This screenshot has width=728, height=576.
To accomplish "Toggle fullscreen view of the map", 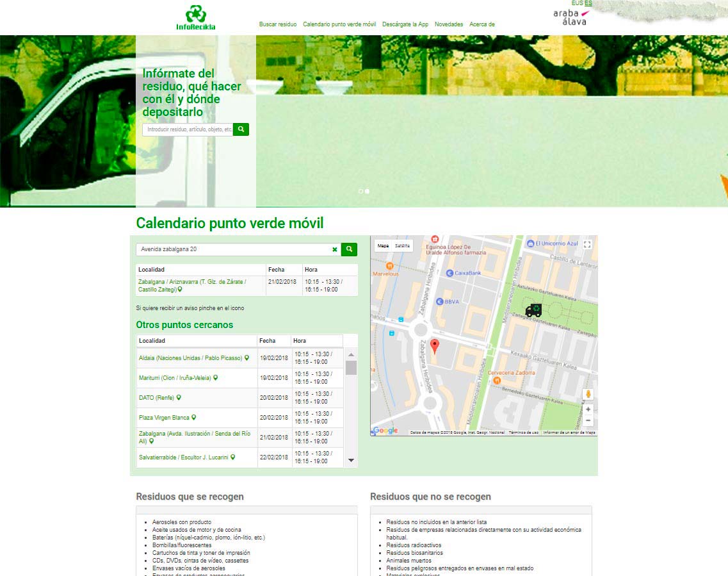I will 587,244.
